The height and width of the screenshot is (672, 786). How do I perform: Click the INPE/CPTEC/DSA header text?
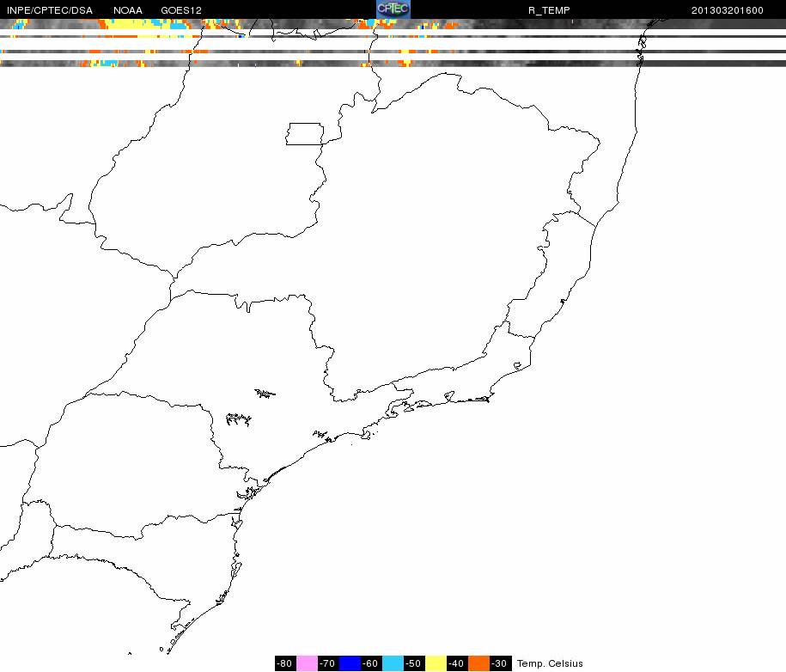[x=50, y=10]
